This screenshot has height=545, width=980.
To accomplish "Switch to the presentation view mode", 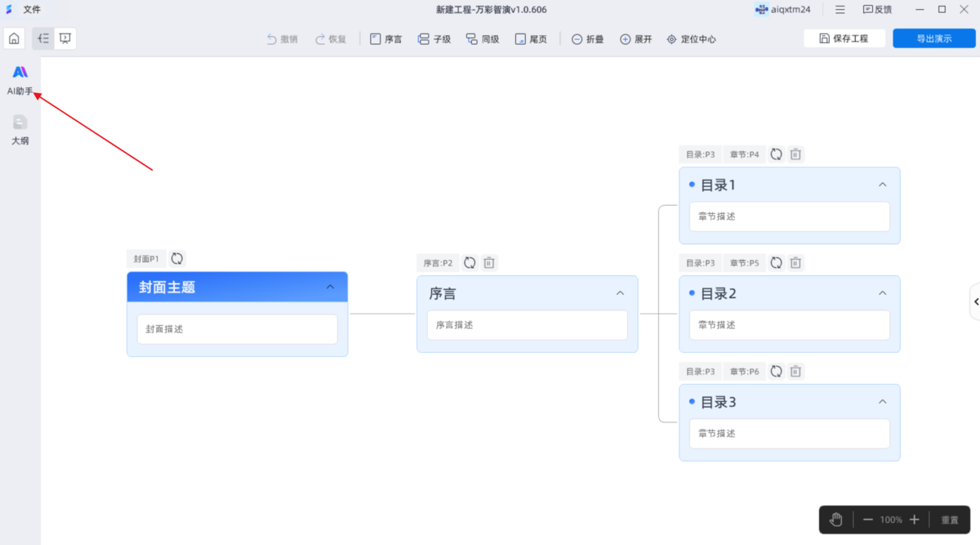I will pos(65,38).
